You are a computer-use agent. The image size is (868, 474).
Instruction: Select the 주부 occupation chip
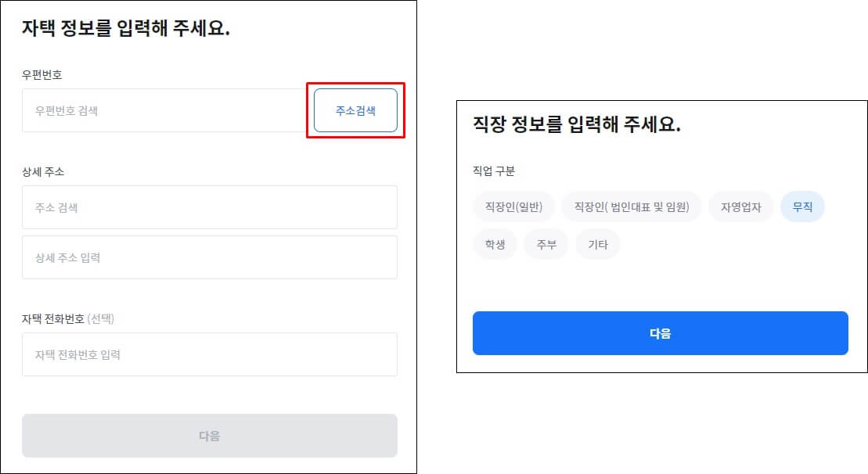[x=546, y=244]
